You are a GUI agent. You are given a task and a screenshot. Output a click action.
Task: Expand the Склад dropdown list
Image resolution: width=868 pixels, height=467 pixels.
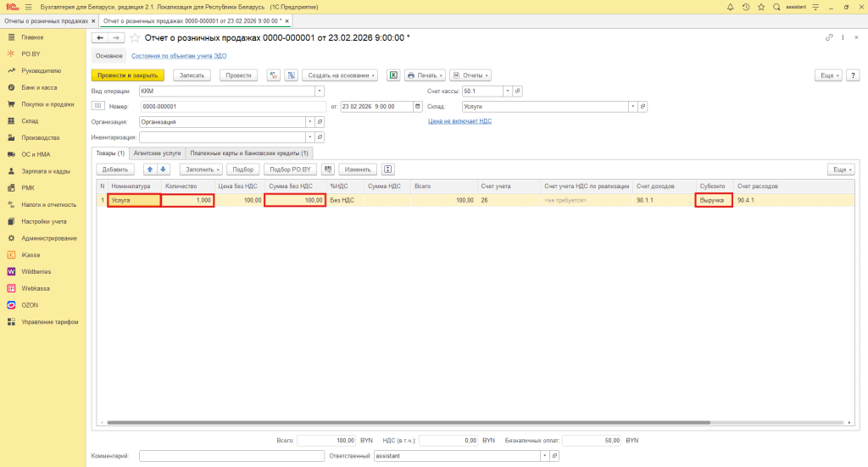tap(632, 107)
